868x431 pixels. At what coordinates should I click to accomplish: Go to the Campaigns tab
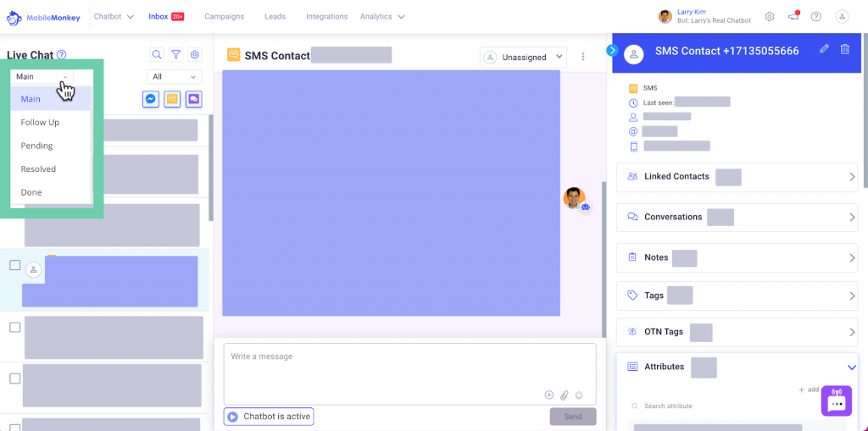pyautogui.click(x=224, y=17)
